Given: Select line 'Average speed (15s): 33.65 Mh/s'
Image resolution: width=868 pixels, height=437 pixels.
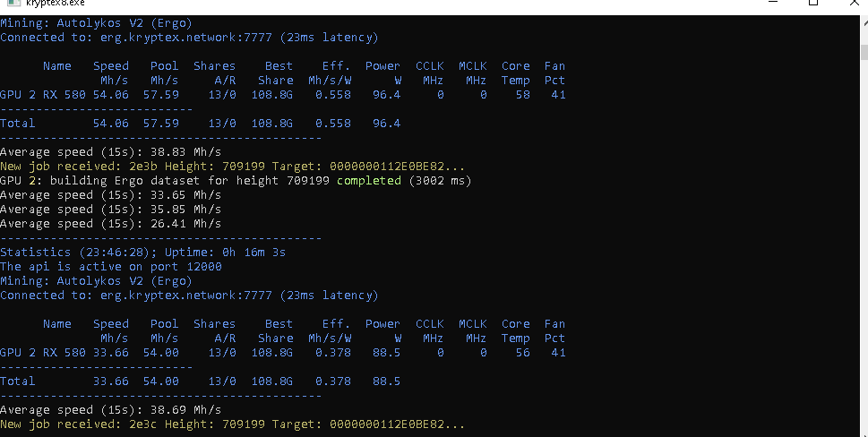Looking at the screenshot, I should 111,195.
